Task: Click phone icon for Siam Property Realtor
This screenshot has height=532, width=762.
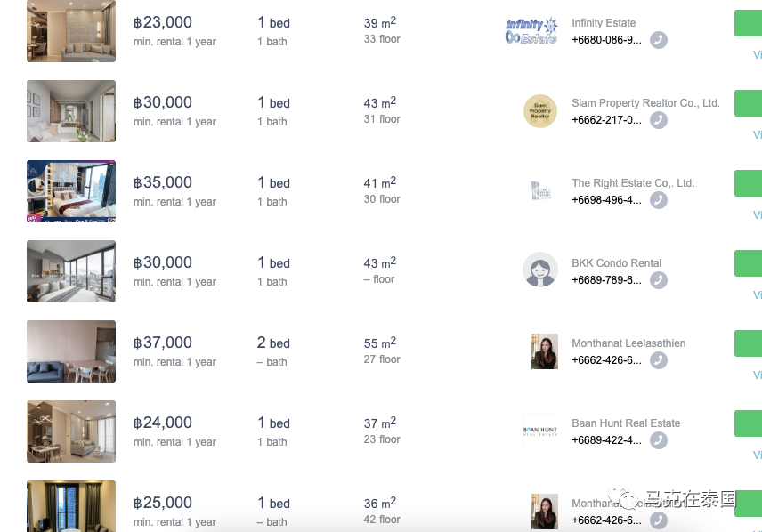Action: [659, 120]
